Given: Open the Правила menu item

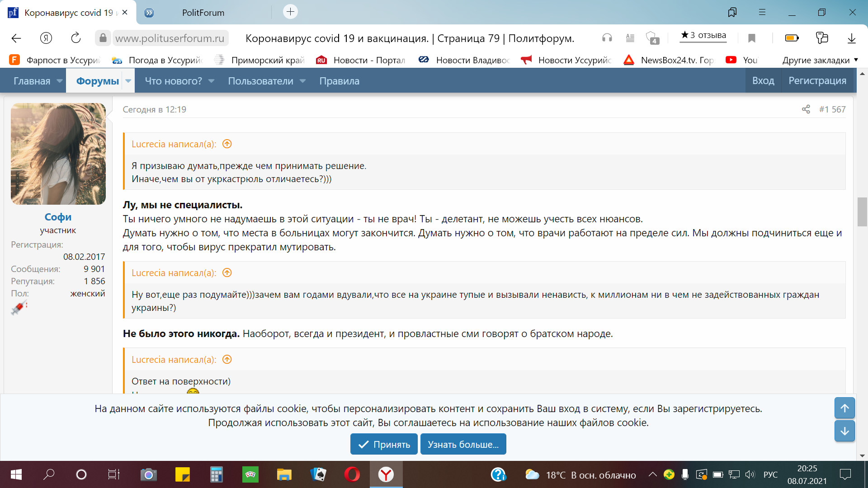Looking at the screenshot, I should [339, 81].
